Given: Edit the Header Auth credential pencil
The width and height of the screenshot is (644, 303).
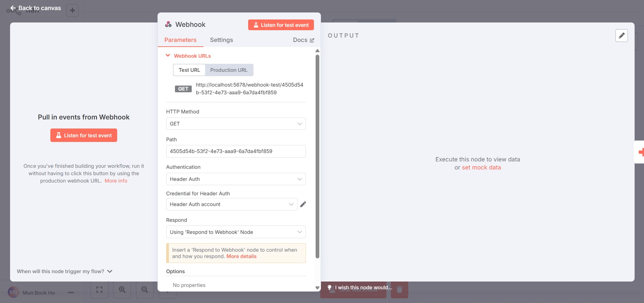Looking at the screenshot, I should 303,204.
